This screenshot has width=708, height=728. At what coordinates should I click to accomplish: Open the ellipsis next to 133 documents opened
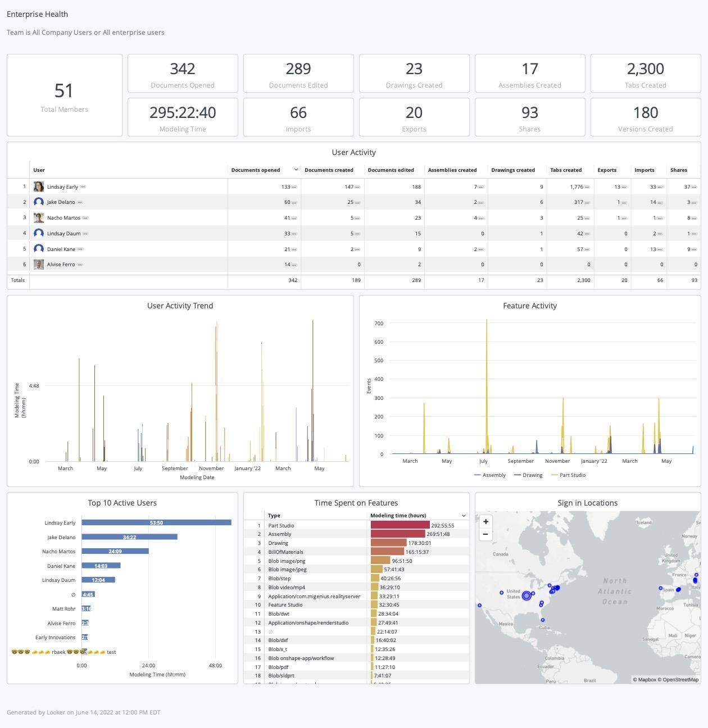click(294, 187)
